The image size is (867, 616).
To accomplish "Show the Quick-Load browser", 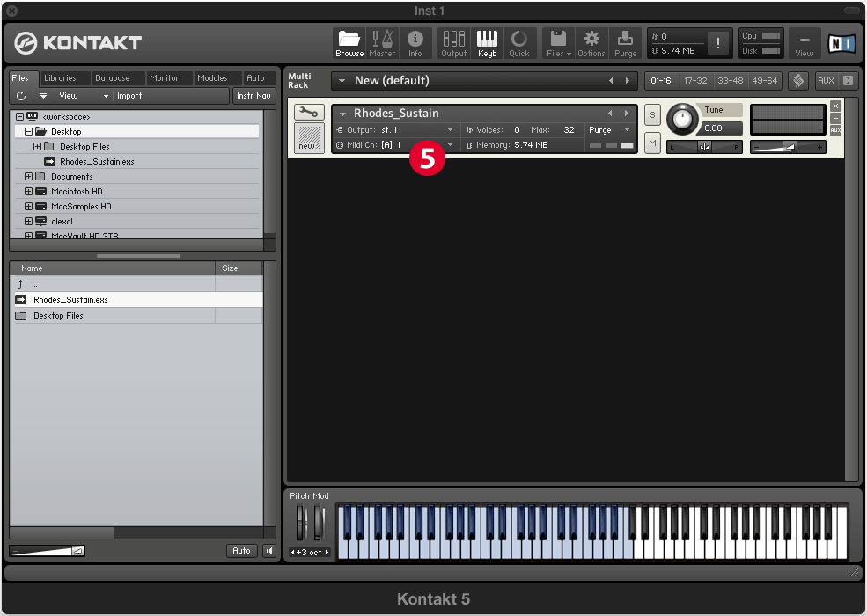I will coord(519,43).
